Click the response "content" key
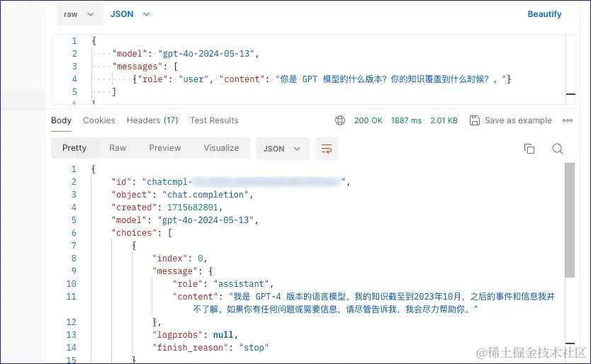 [196, 297]
